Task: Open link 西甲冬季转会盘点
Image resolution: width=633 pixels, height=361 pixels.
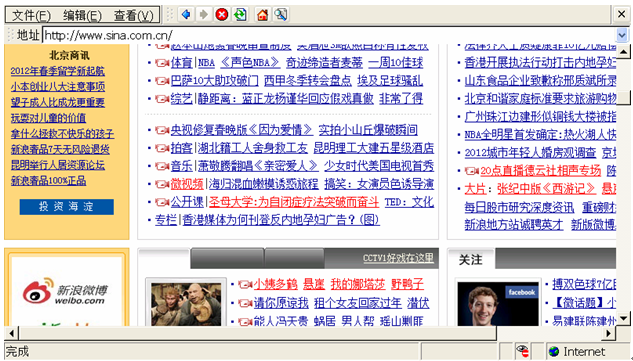Action: pyautogui.click(x=308, y=81)
